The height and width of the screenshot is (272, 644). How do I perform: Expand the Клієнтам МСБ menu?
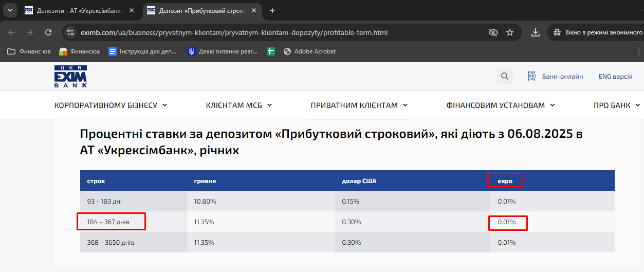239,105
